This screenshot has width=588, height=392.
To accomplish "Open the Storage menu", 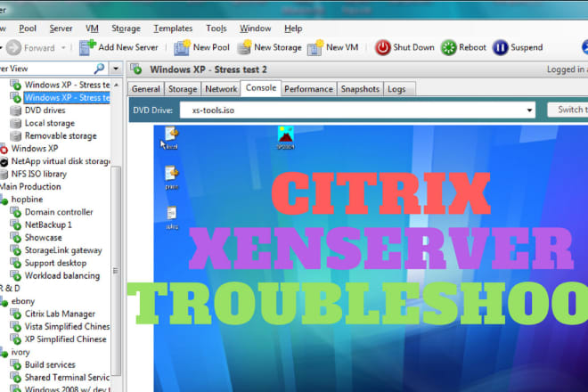I will tap(126, 29).
